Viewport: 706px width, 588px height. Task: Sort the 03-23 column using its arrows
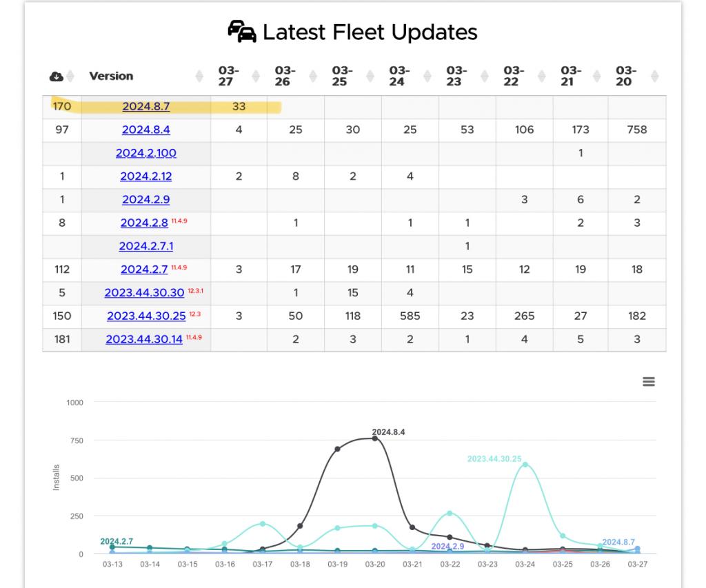[485, 76]
